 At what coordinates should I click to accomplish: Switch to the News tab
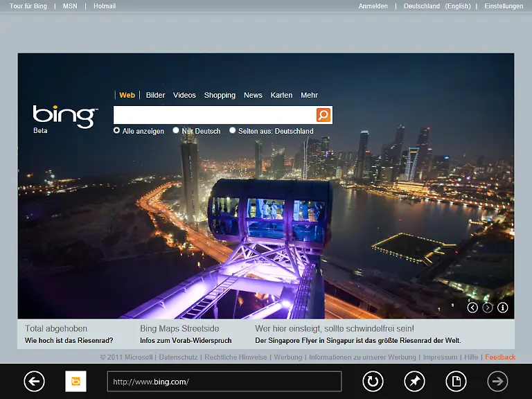point(253,95)
